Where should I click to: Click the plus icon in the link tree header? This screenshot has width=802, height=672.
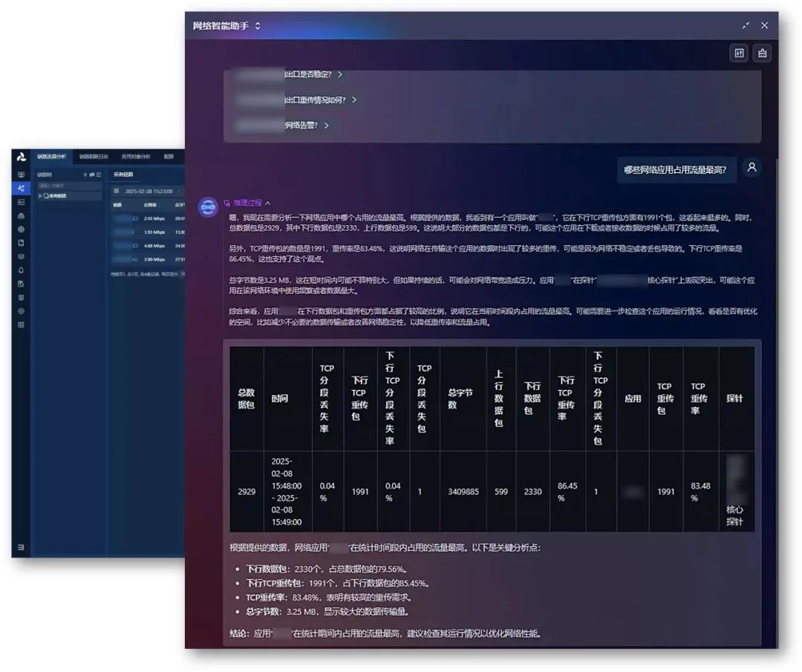tap(85, 174)
